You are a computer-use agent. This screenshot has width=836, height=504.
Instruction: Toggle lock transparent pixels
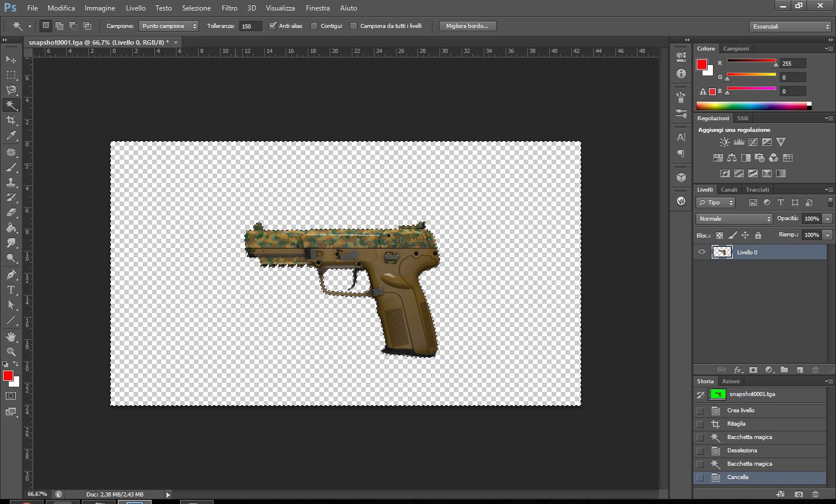[719, 235]
